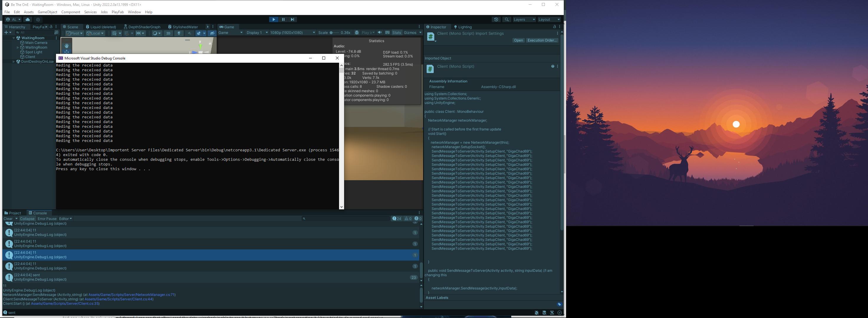This screenshot has height=318, width=868.
Task: Open the Display 1 dropdown in Game view
Action: 257,33
